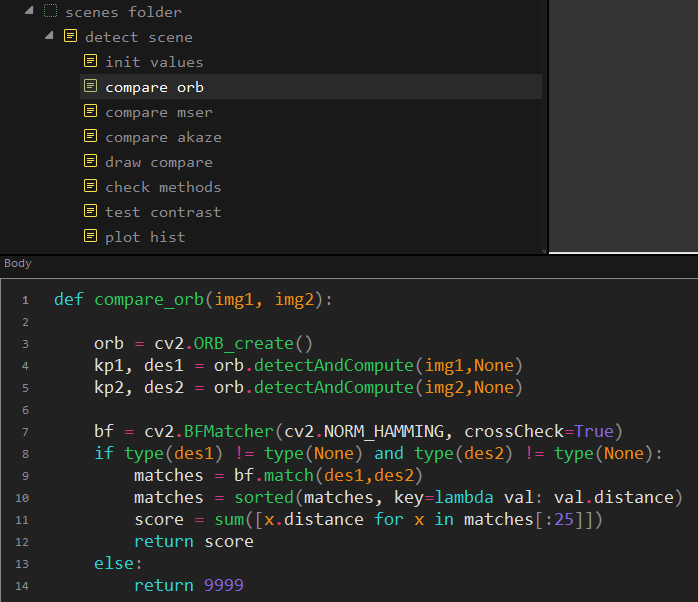This screenshot has height=602, width=698.
Task: Click 'return score' in line 12
Action: (x=194, y=541)
